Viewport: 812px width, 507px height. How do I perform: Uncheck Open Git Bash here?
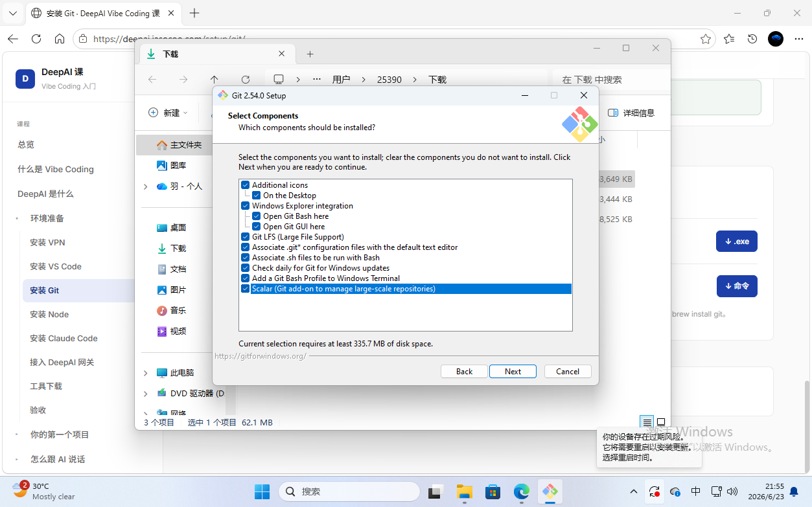pos(257,216)
